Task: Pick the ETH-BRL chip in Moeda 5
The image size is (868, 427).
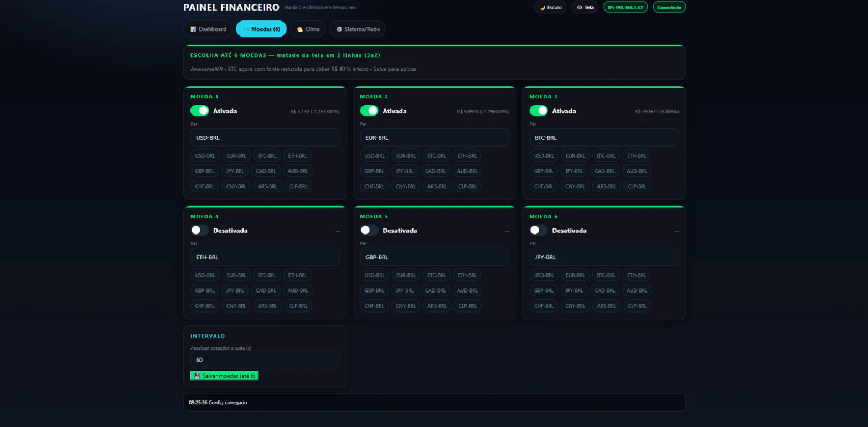Action: 467,275
